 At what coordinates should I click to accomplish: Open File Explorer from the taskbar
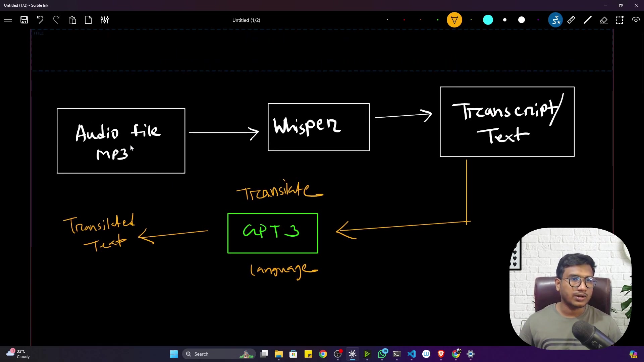[x=279, y=354]
